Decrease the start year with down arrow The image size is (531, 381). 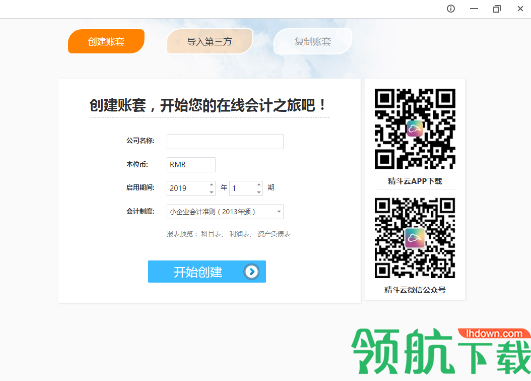point(212,192)
